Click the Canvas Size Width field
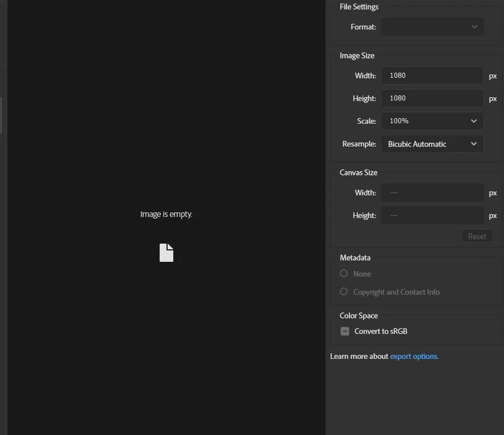 [432, 193]
